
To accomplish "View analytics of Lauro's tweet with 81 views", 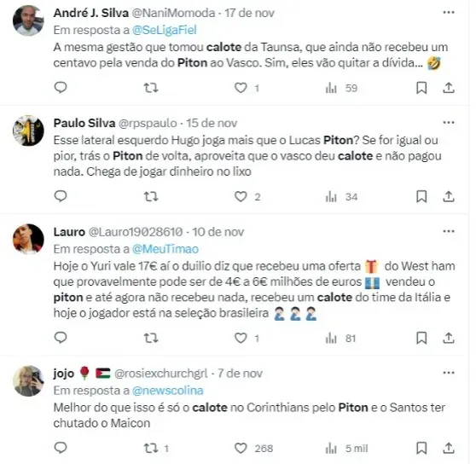I will click(340, 338).
